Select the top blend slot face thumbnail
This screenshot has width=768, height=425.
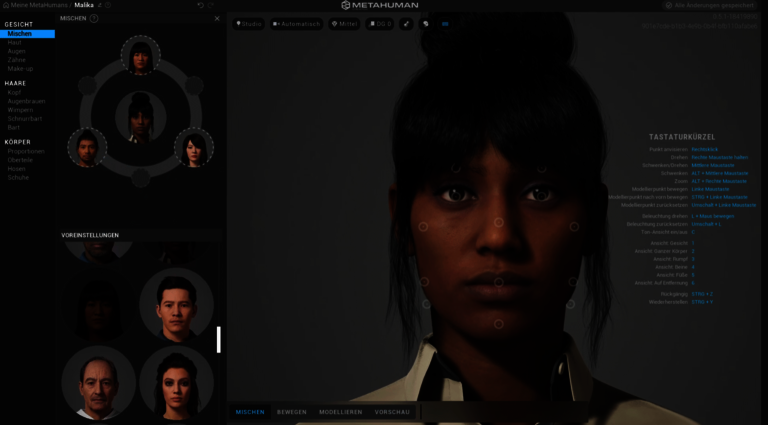click(141, 55)
